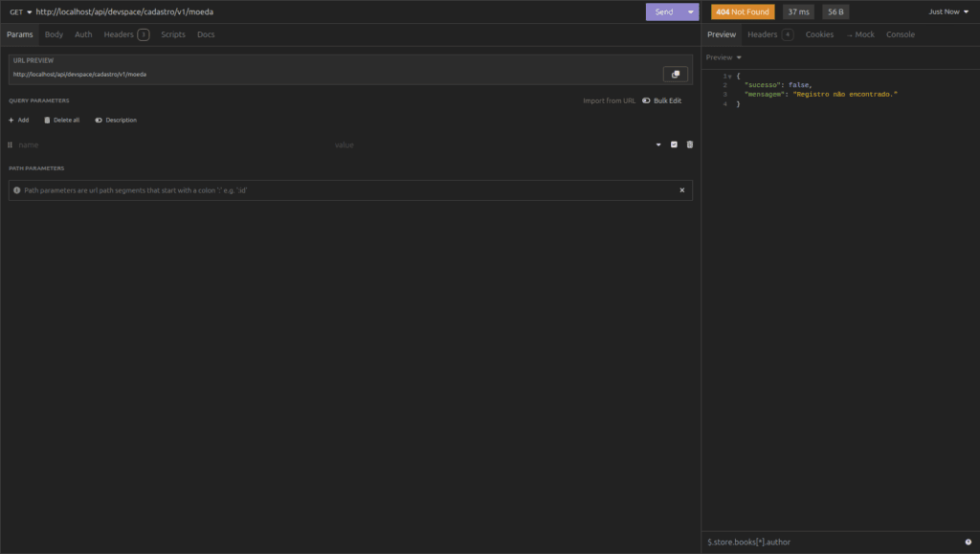This screenshot has width=980, height=554.
Task: Click the info icon in path parameters notice
Action: tap(17, 190)
